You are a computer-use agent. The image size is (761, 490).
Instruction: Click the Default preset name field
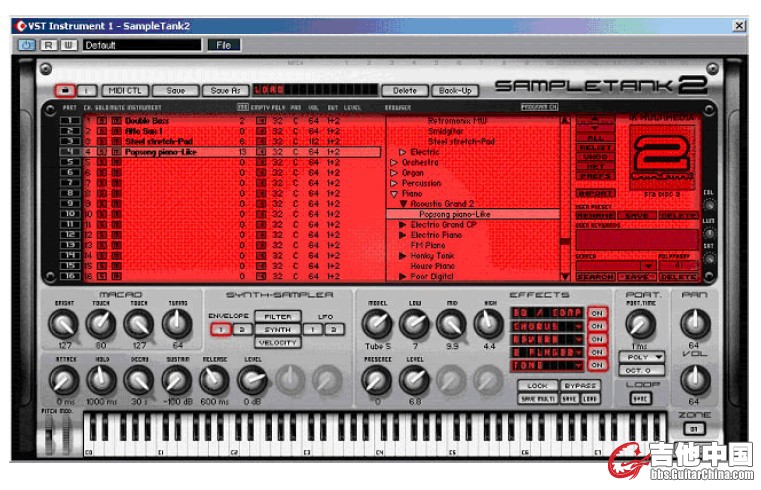[x=142, y=45]
